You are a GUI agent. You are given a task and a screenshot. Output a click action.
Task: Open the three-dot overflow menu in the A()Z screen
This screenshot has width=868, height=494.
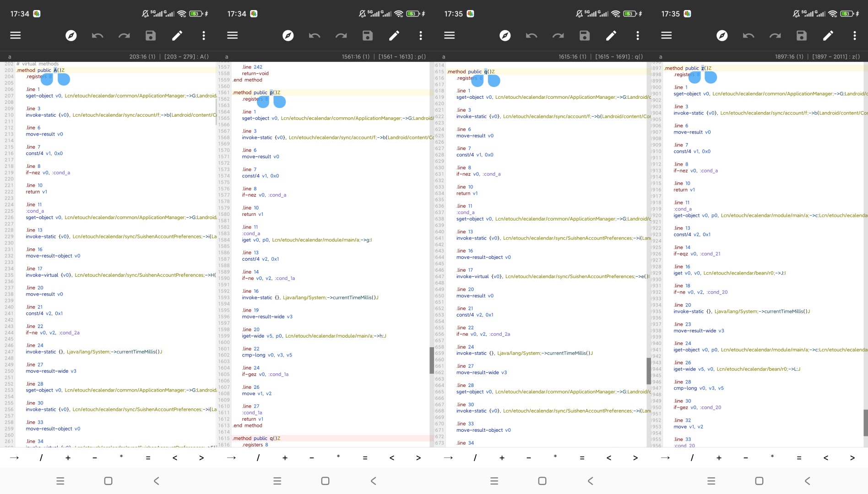click(x=204, y=35)
